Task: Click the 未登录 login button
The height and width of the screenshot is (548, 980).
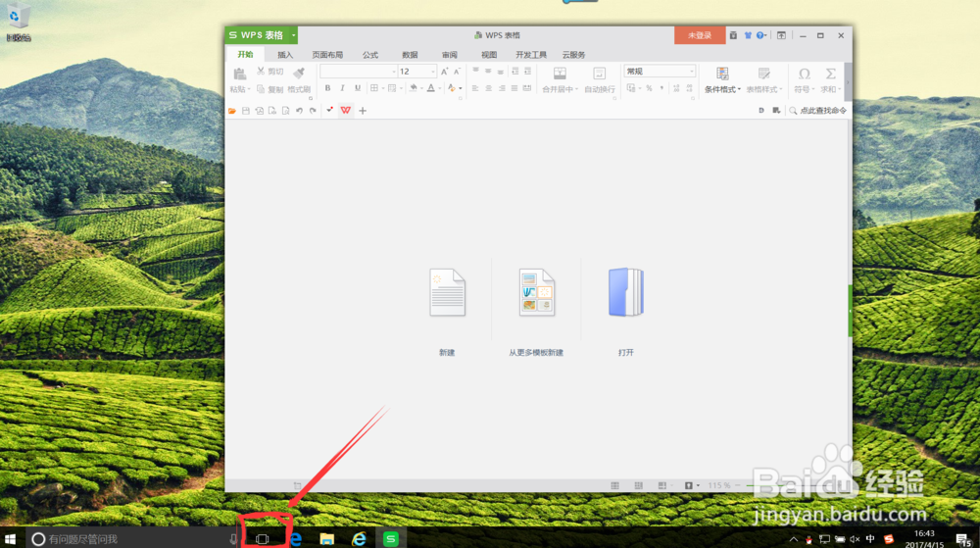Action: coord(700,35)
